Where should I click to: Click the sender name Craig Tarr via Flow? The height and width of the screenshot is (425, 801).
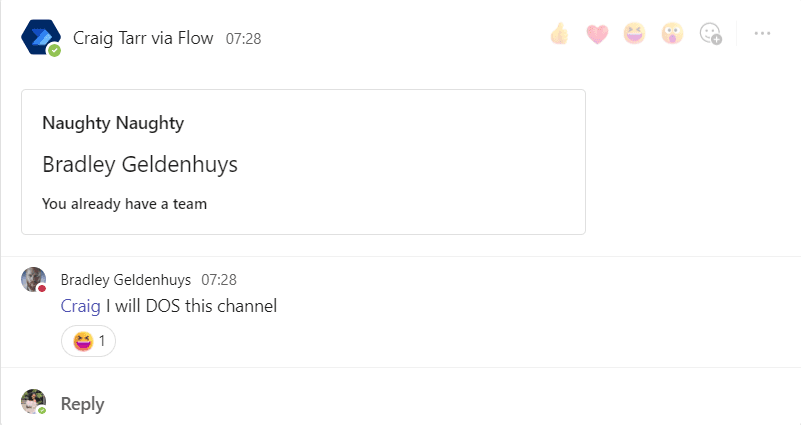point(143,38)
